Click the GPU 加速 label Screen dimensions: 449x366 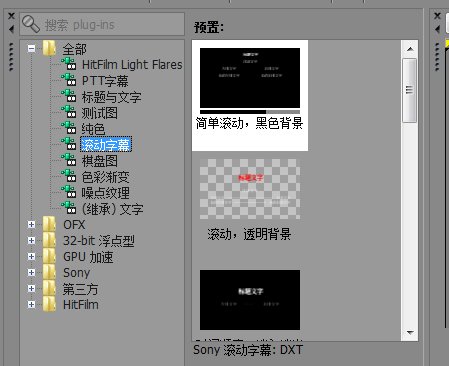pos(88,257)
